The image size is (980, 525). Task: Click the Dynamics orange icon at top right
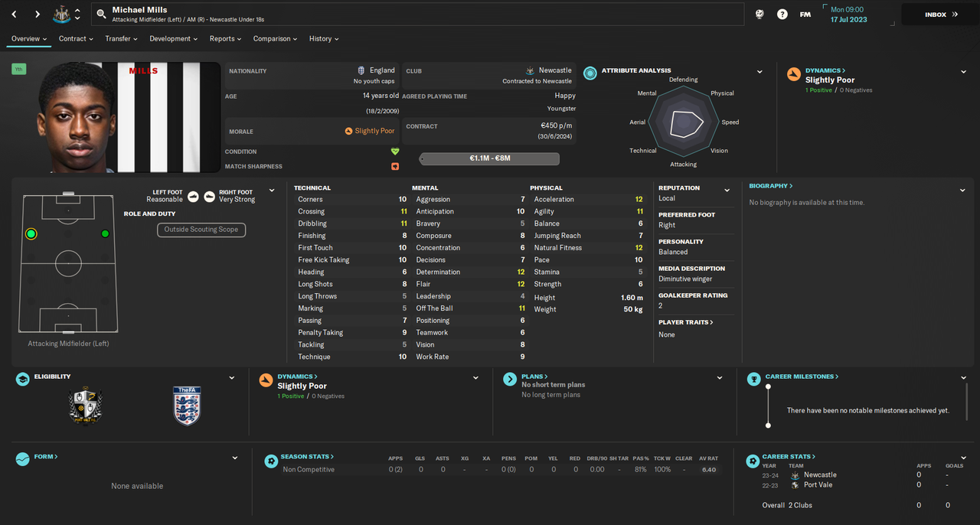[794, 74]
